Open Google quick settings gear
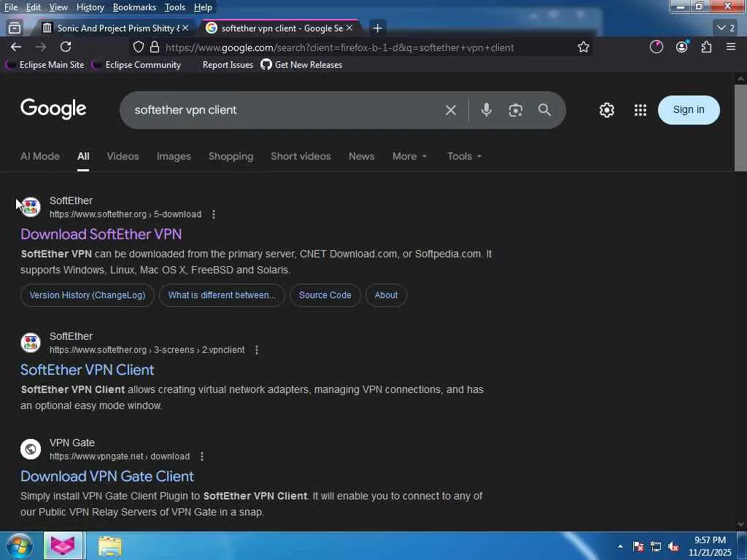The height and width of the screenshot is (560, 747). [606, 110]
